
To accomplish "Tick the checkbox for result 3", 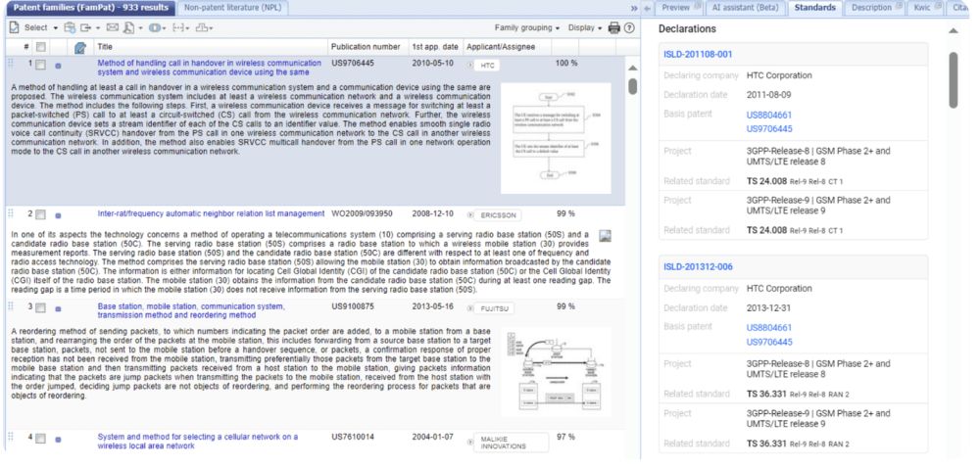I will tap(41, 307).
